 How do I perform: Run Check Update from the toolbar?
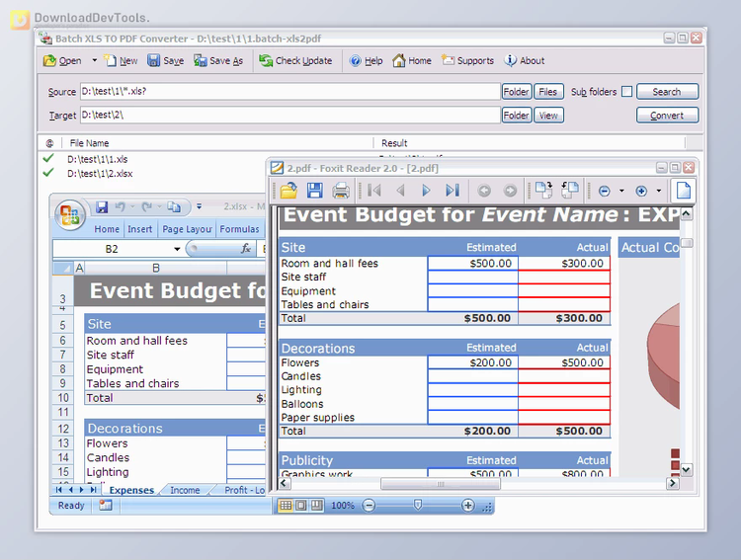[295, 60]
